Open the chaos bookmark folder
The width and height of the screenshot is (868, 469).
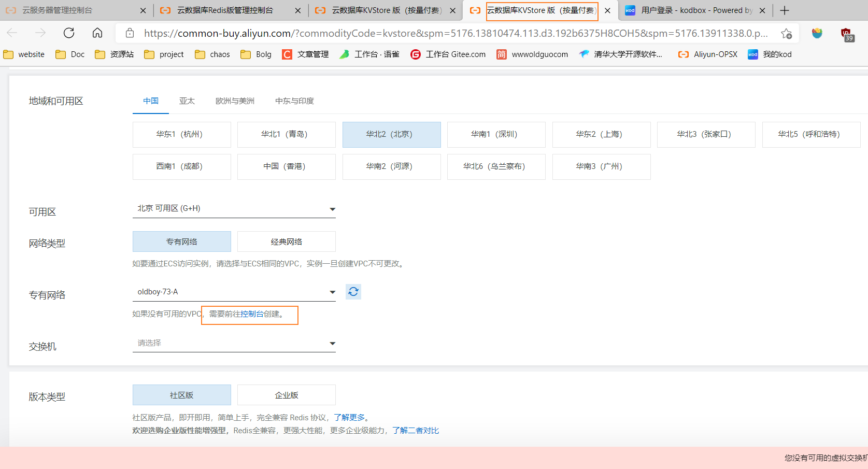[x=212, y=54]
